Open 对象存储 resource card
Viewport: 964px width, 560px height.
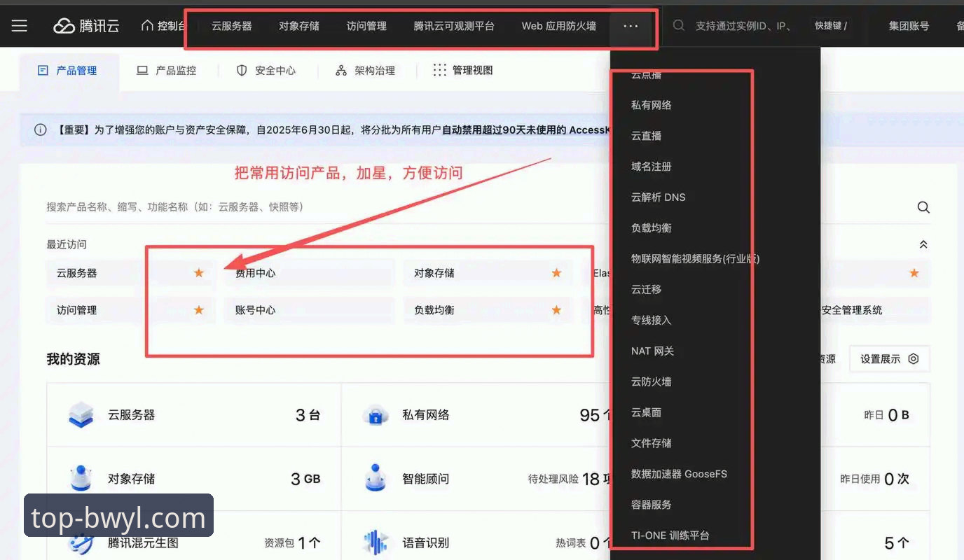click(194, 479)
